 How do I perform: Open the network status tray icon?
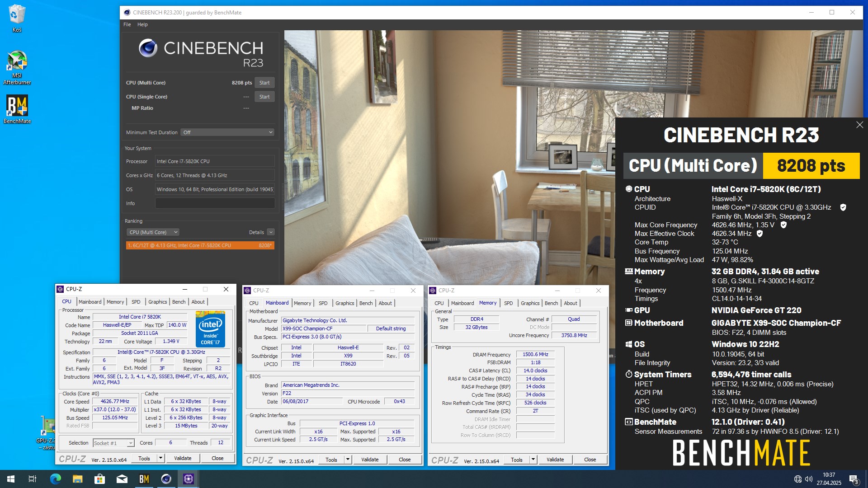click(x=798, y=479)
